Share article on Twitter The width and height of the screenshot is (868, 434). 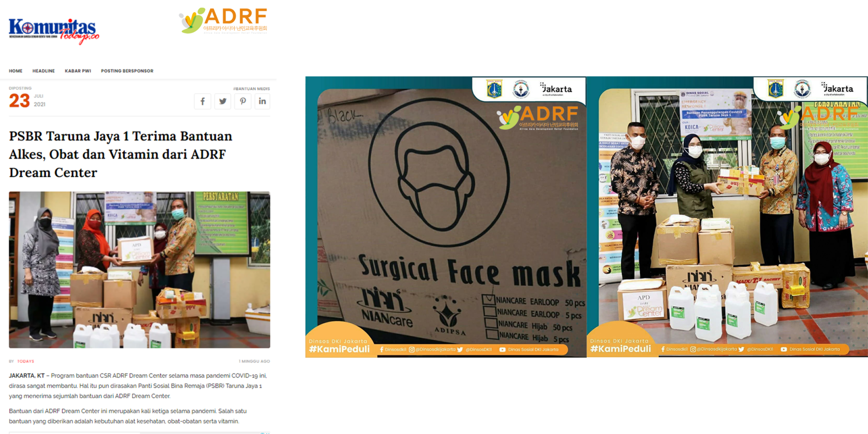(222, 101)
